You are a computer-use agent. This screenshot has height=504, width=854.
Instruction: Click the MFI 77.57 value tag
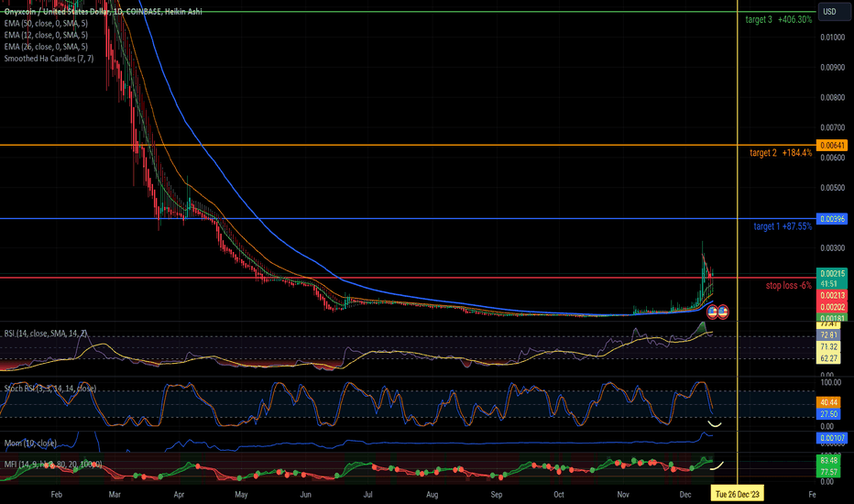pyautogui.click(x=828, y=472)
